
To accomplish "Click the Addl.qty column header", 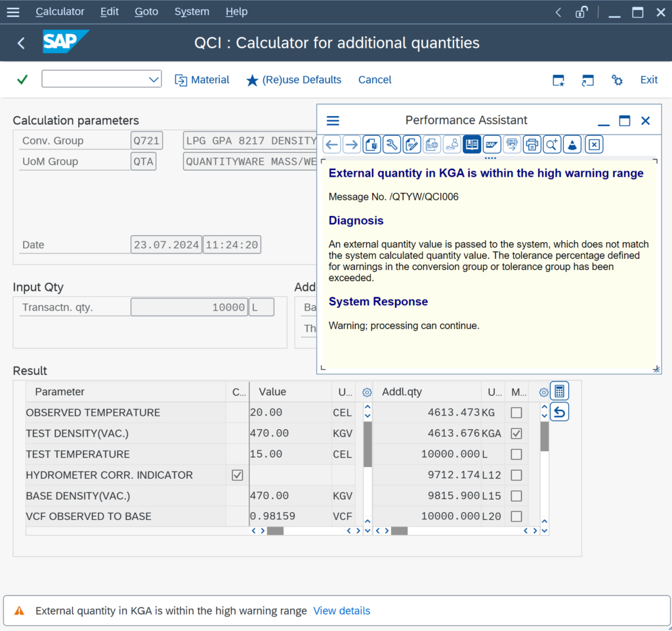I will pos(427,392).
